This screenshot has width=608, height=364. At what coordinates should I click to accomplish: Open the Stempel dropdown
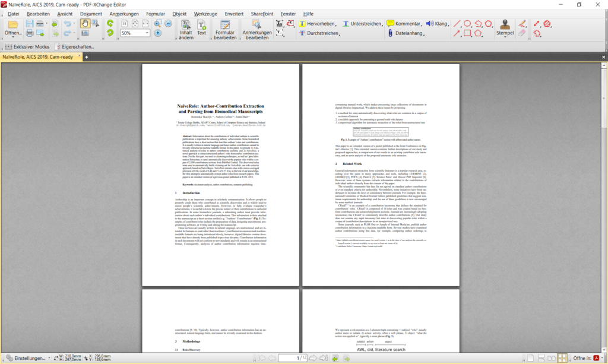505,37
